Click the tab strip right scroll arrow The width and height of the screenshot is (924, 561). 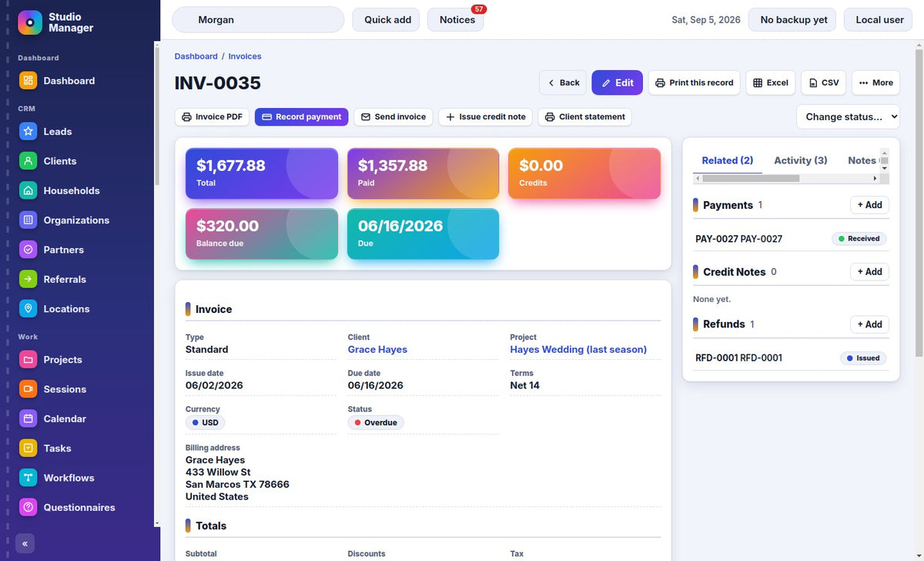point(875,178)
